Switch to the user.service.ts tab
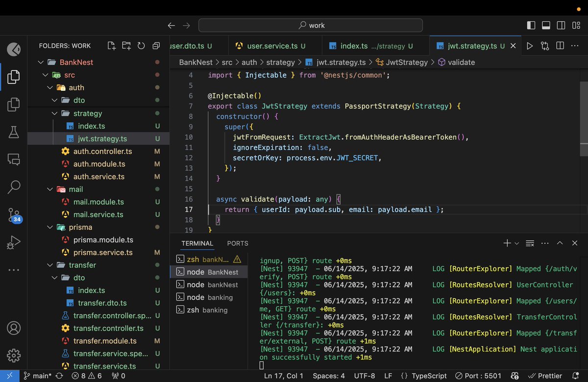The height and width of the screenshot is (382, 588). tap(276, 46)
